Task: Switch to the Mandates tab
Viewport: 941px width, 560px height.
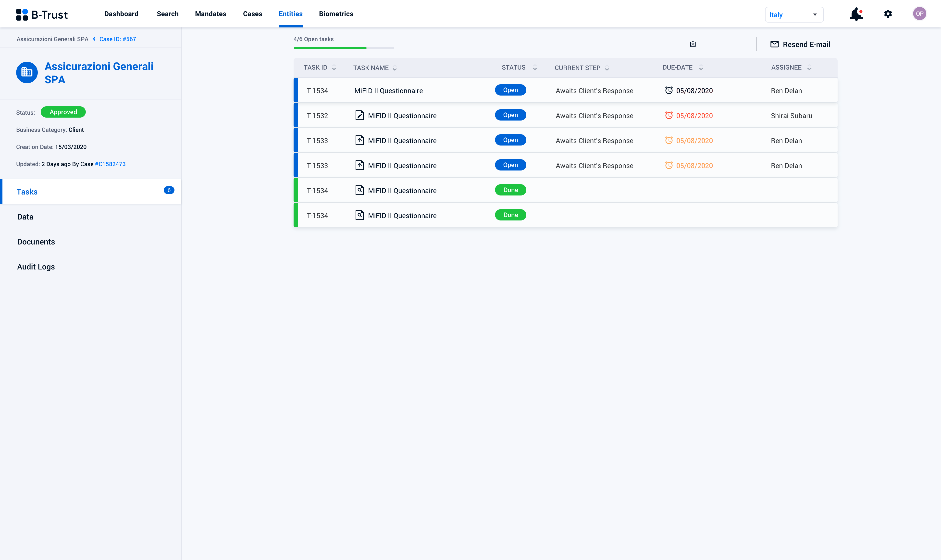Action: pos(210,14)
